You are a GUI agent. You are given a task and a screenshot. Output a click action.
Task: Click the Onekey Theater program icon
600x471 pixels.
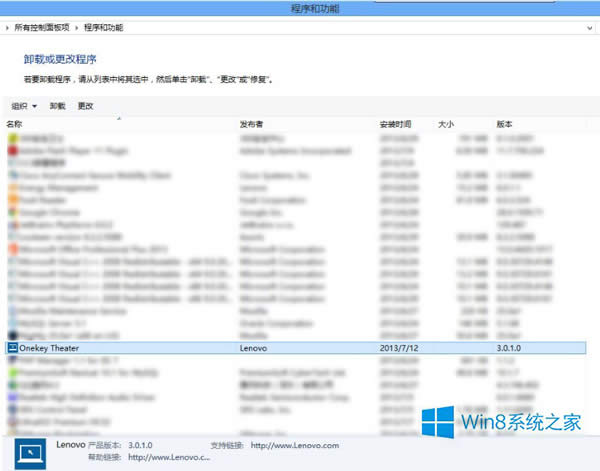(13, 348)
